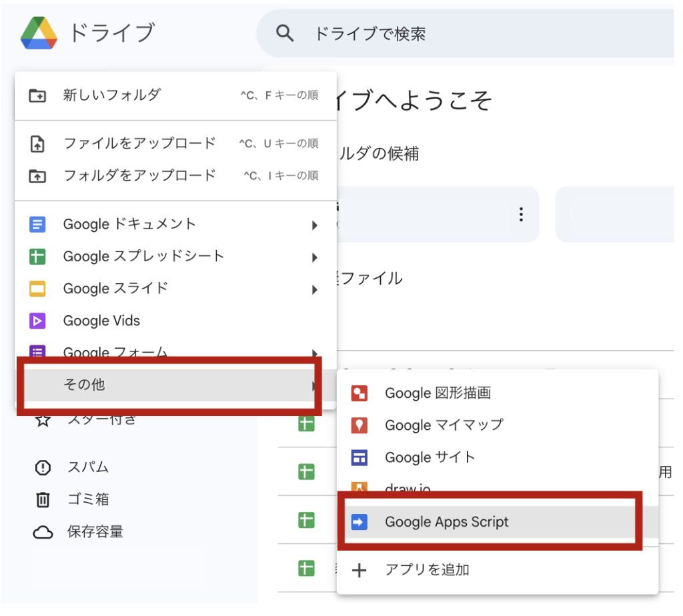Viewport: 683px width, 616px height.
Task: Select Google サイト from submenu
Action: [x=498, y=457]
